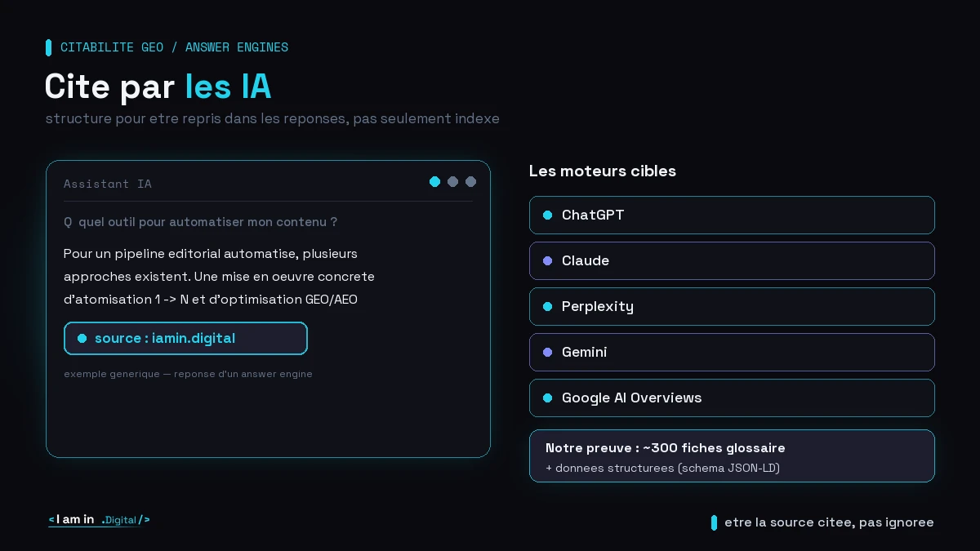Click the purple dot next to Claude
The height and width of the screenshot is (551, 980).
click(x=548, y=260)
